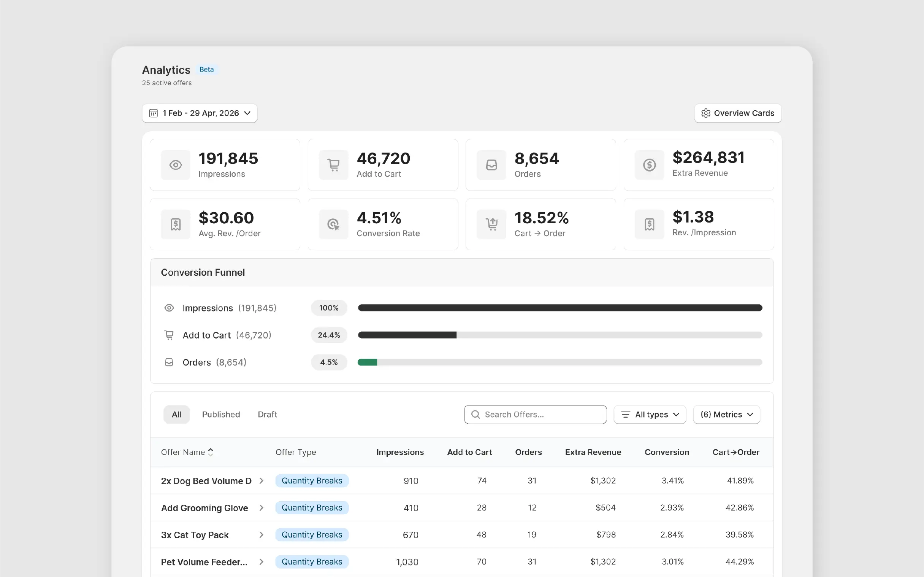Click the gear icon on Overview Cards button
The height and width of the screenshot is (577, 924).
pos(706,113)
